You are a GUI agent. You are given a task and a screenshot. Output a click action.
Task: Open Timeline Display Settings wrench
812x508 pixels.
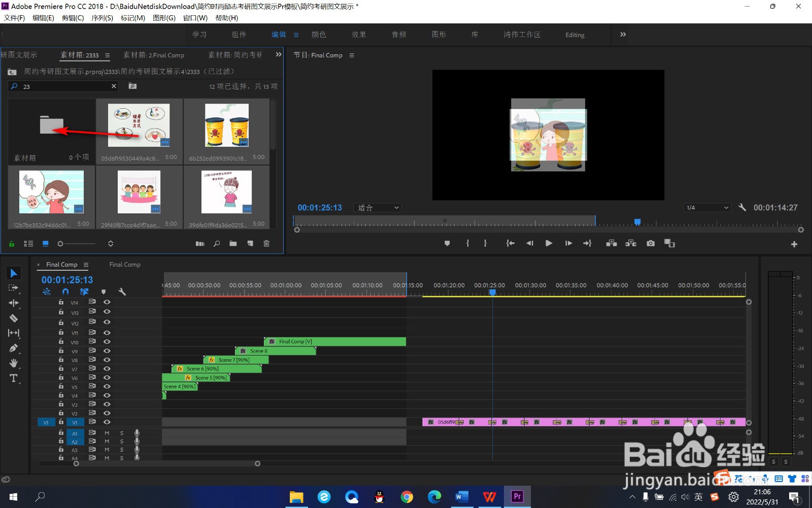pyautogui.click(x=122, y=292)
